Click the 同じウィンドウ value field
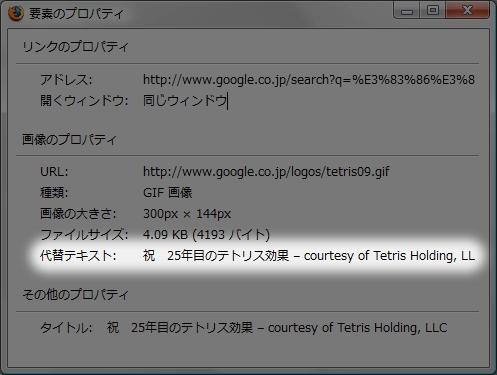The width and height of the screenshot is (497, 375). (185, 101)
